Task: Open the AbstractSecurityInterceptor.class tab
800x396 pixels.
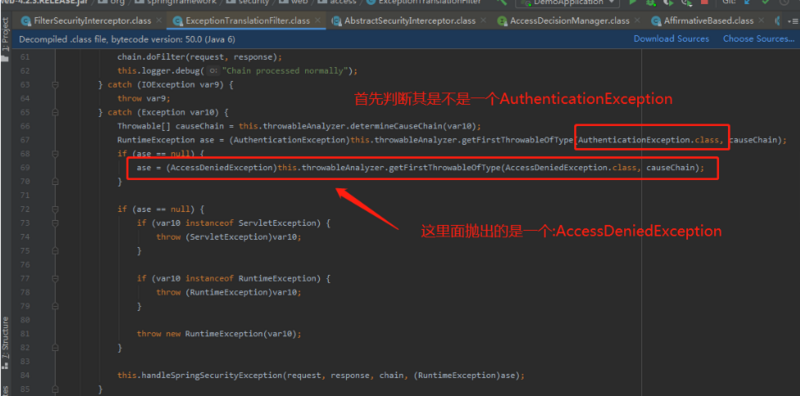Action: pos(410,21)
